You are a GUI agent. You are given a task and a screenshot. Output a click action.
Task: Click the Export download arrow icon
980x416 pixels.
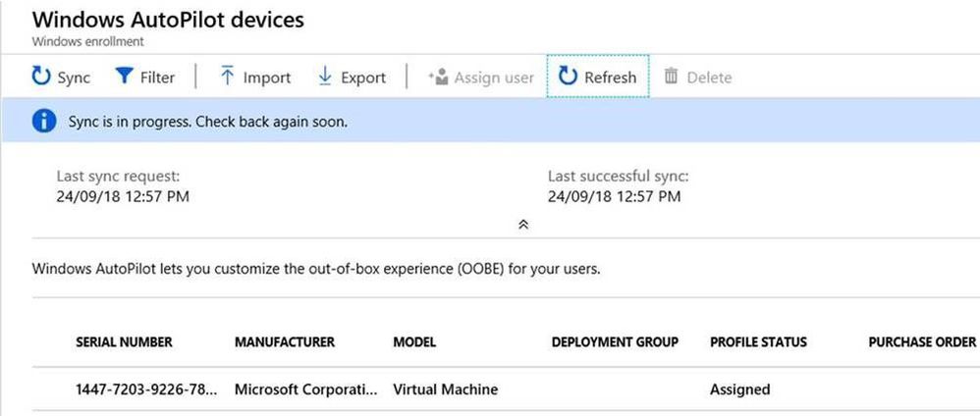pyautogui.click(x=325, y=77)
